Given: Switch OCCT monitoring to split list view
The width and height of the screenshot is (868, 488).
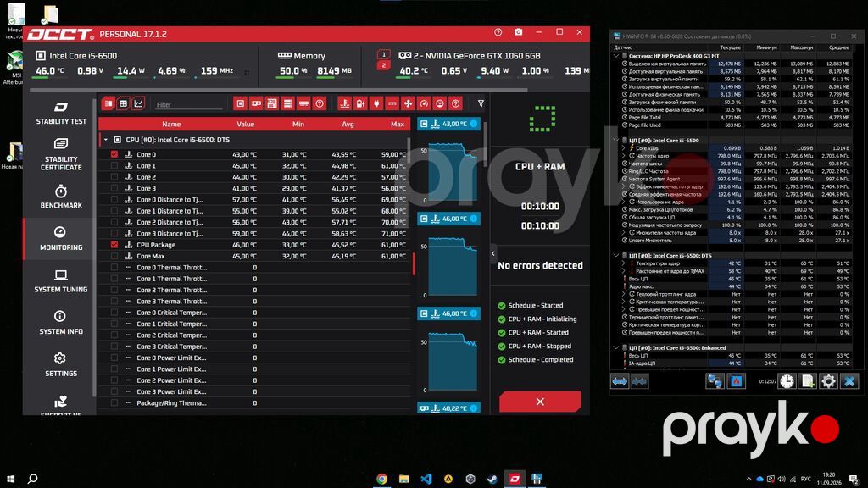Looking at the screenshot, I should click(108, 103).
